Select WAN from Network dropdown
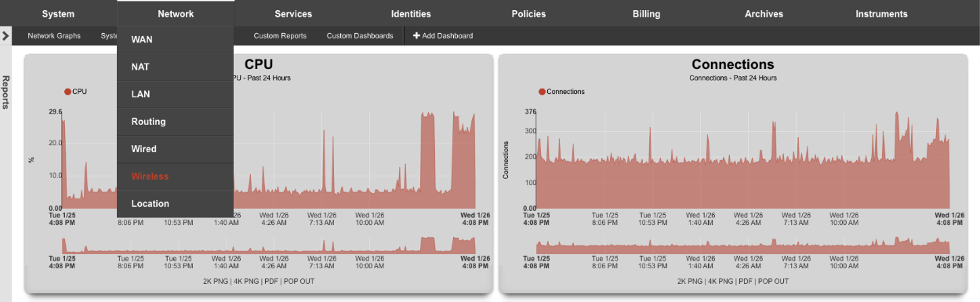The image size is (980, 302). pyautogui.click(x=175, y=39)
